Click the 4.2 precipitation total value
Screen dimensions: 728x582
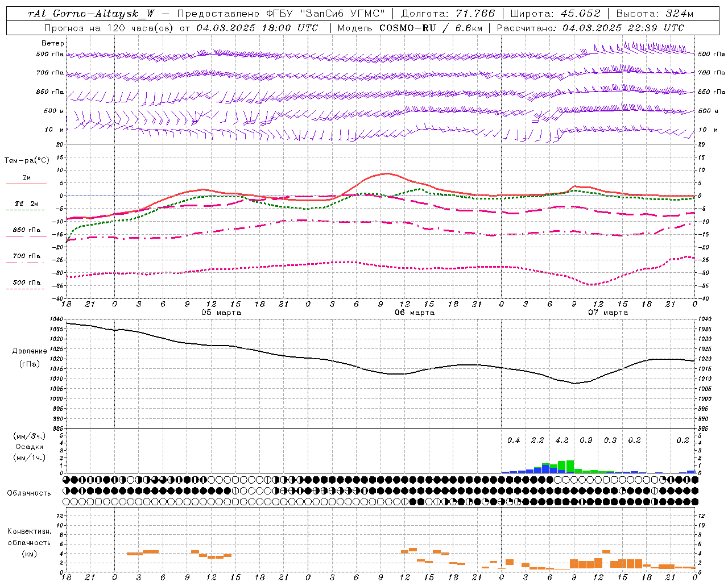(562, 440)
